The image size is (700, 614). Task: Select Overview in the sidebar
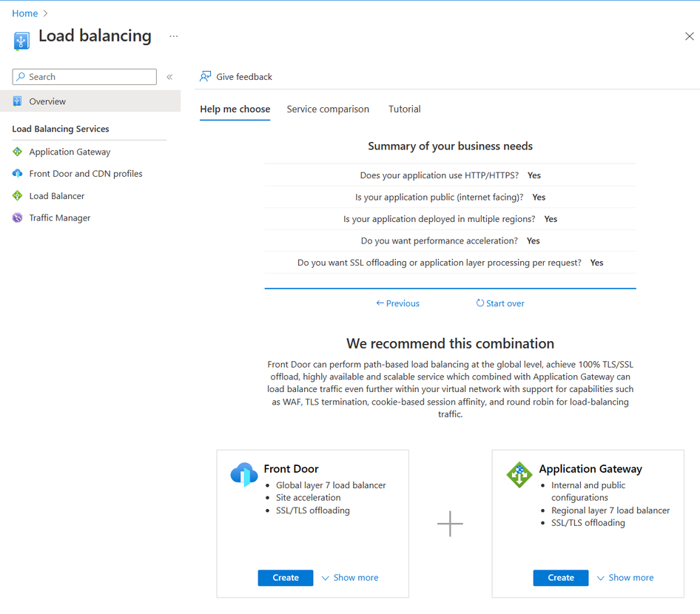click(90, 101)
